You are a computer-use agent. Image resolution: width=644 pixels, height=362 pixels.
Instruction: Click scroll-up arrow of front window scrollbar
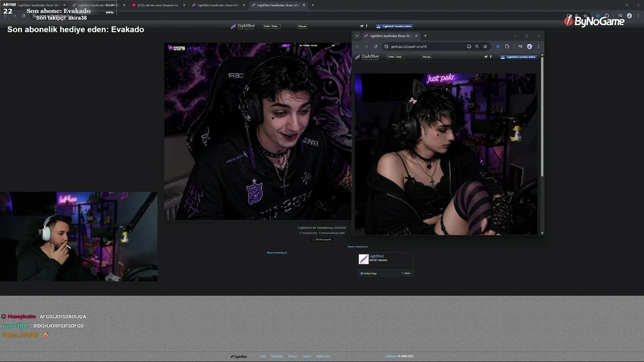[x=542, y=55]
